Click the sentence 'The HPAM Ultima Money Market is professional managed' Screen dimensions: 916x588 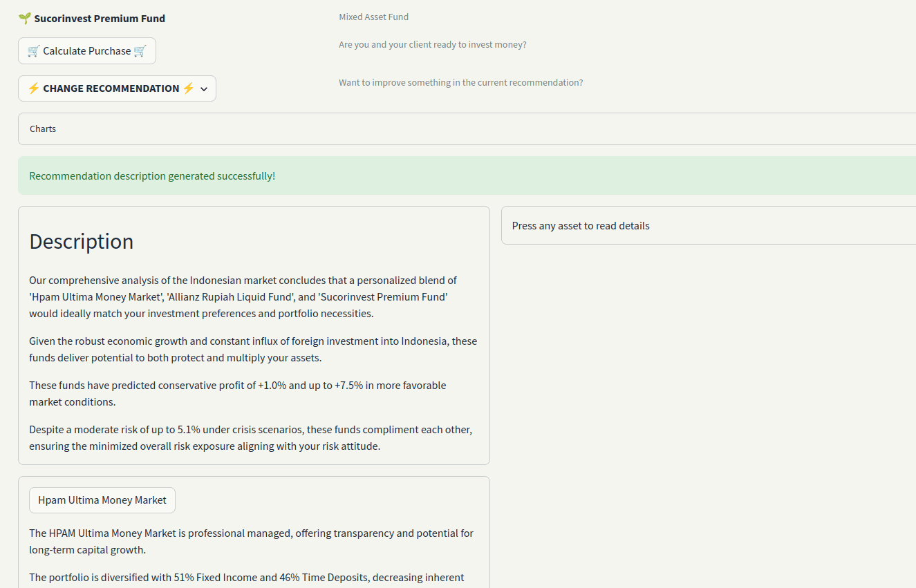point(251,542)
